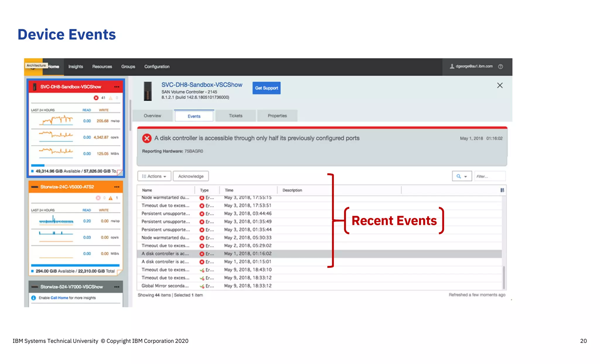The height and width of the screenshot is (364, 600).
Task: Click the info icon next to Enable Call Home
Action: (x=33, y=298)
